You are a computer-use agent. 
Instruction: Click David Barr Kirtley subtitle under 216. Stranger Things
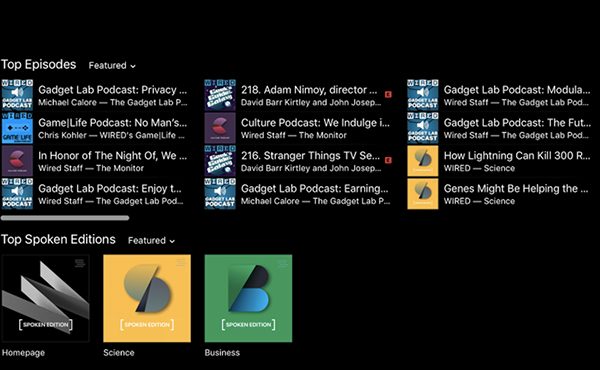pos(311,168)
